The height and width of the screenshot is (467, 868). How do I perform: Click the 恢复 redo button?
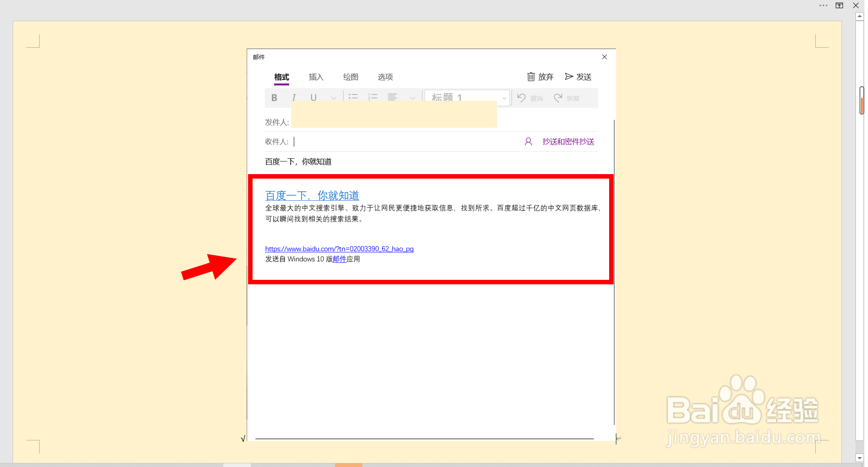566,98
